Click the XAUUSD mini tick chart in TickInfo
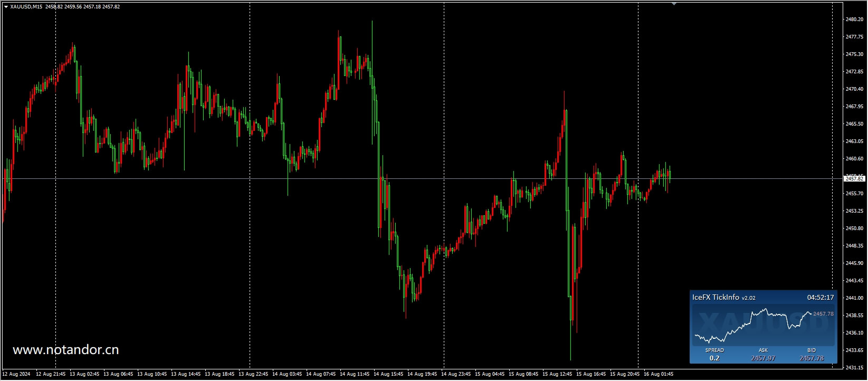The height and width of the screenshot is (381, 868). pos(763,324)
